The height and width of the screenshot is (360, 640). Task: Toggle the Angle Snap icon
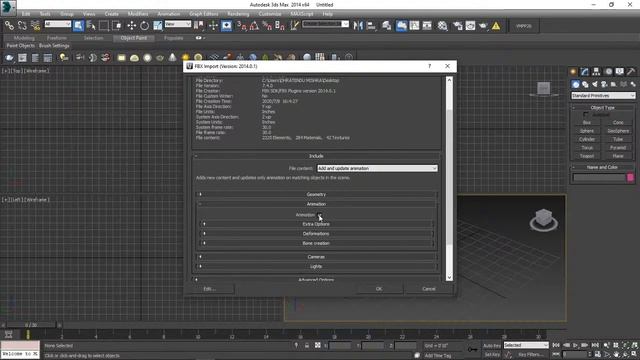(x=254, y=26)
